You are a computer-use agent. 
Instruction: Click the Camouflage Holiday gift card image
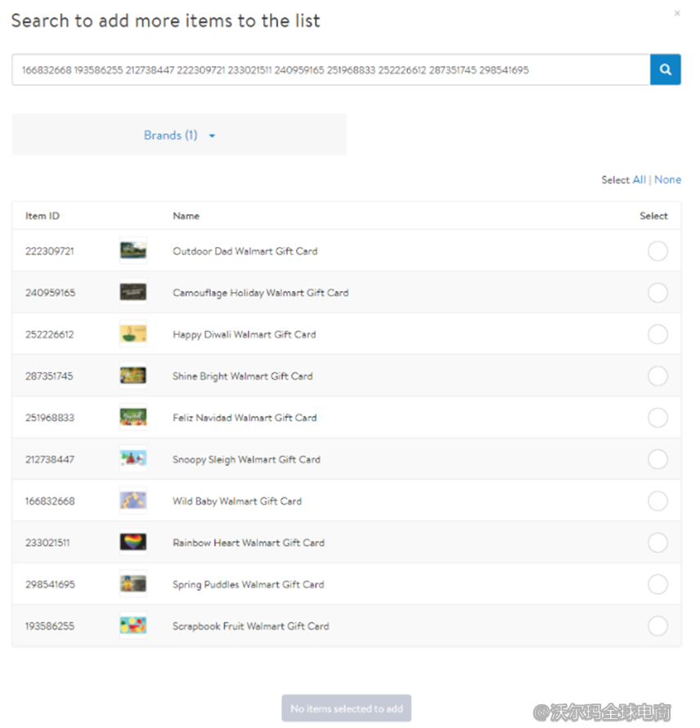tap(133, 293)
